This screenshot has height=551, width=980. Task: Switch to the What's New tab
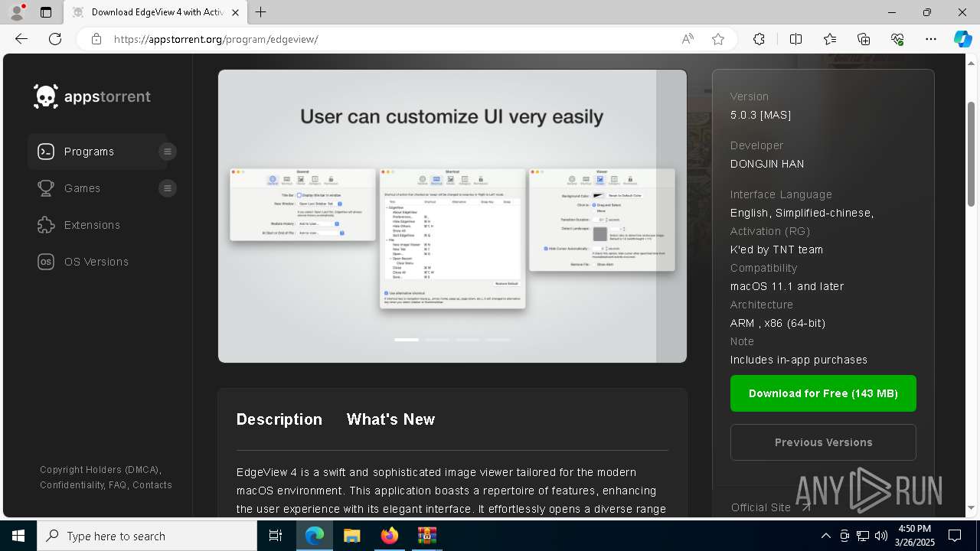point(390,419)
